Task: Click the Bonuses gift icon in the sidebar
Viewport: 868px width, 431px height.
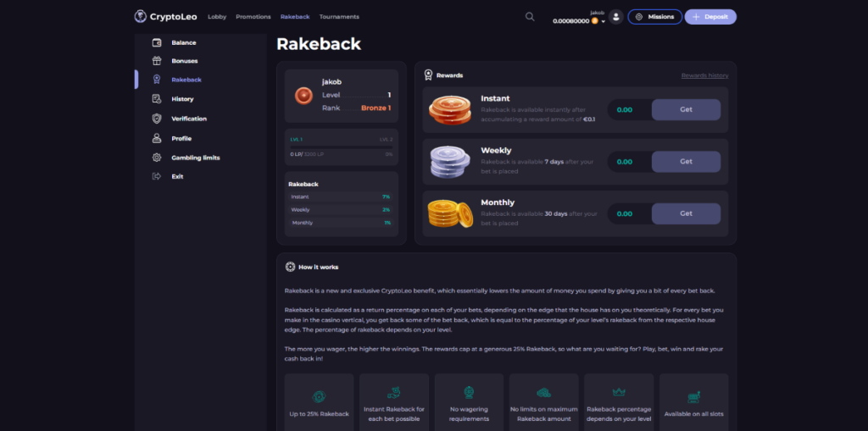Action: (x=157, y=61)
